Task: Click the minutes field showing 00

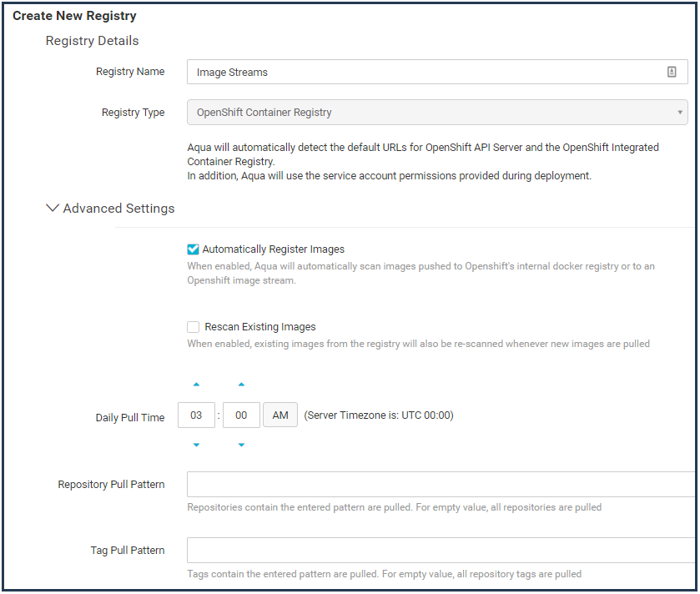Action: 241,415
